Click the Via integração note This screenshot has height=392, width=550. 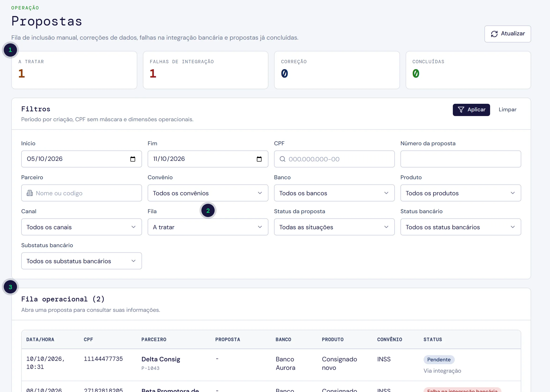click(442, 371)
